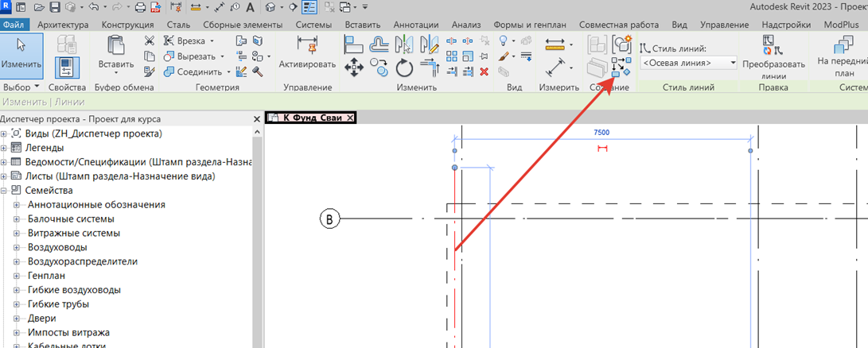Delete the selected element with the red X
Image resolution: width=868 pixels, height=348 pixels.
484,72
